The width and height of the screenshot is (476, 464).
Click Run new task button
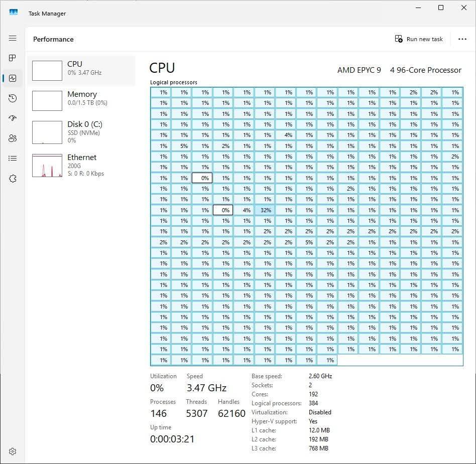pyautogui.click(x=419, y=39)
